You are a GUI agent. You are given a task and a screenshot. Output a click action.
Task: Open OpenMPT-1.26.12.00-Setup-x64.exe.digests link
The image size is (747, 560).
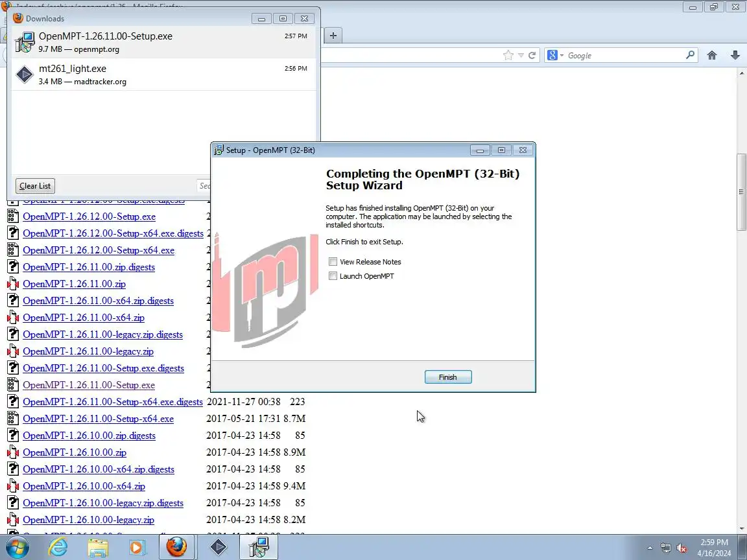pyautogui.click(x=113, y=233)
